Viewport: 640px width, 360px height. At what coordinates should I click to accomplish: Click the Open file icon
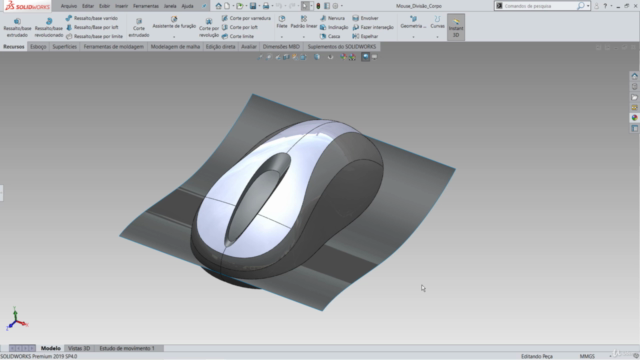coord(240,6)
